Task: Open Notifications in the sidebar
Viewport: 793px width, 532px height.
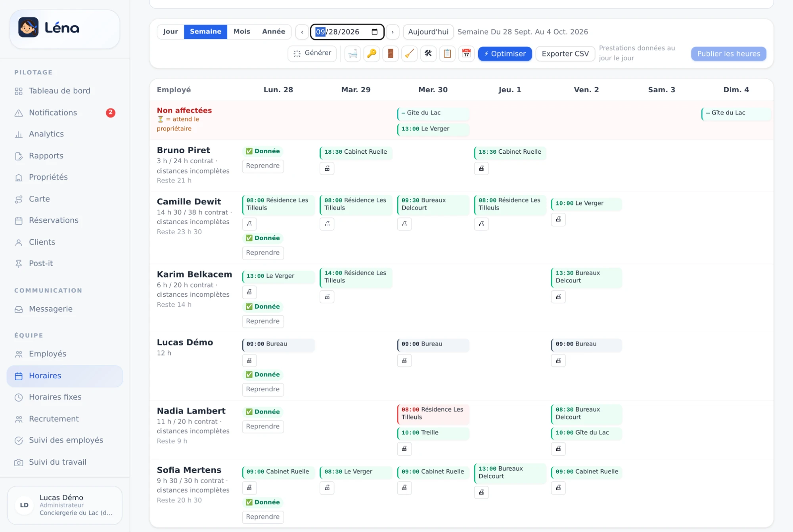Action: click(65, 113)
